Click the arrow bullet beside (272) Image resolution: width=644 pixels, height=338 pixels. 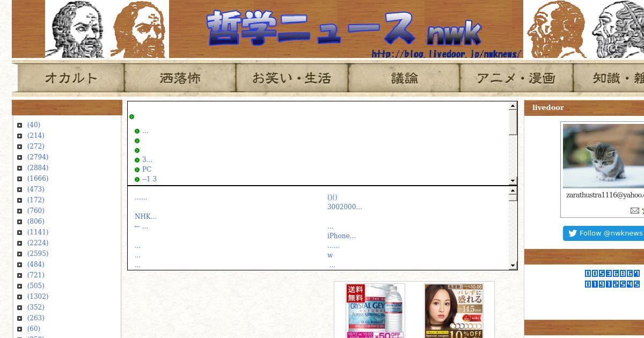click(x=20, y=147)
